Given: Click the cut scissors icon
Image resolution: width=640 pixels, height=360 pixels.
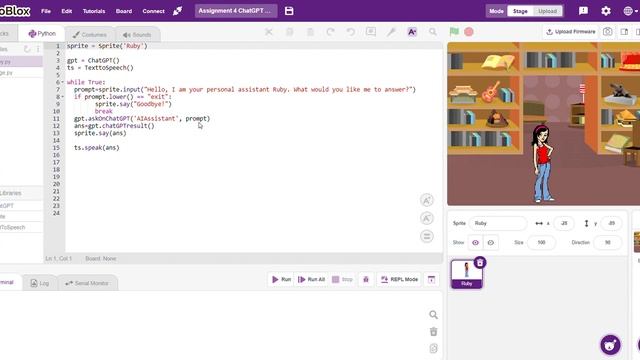Looking at the screenshot, I should 269,32.
